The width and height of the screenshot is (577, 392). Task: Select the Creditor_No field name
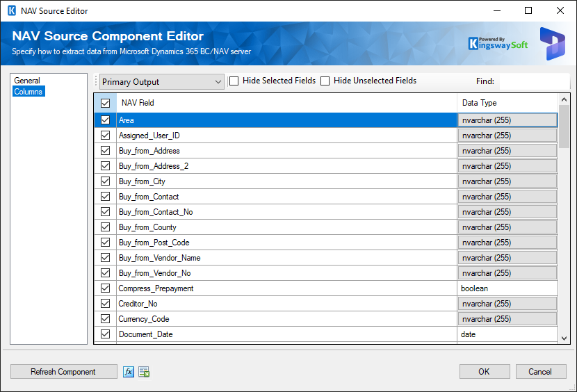point(286,304)
